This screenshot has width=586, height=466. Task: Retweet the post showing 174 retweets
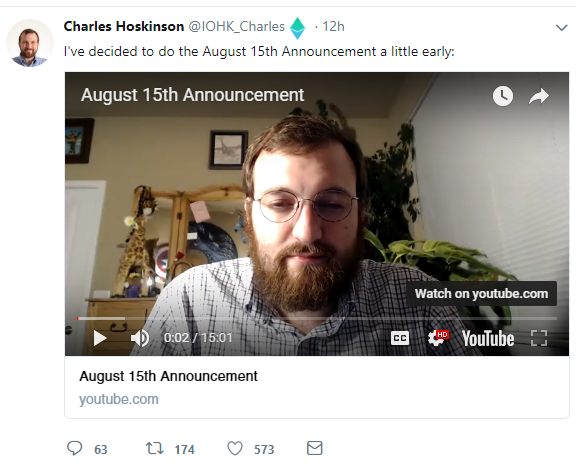pyautogui.click(x=154, y=448)
